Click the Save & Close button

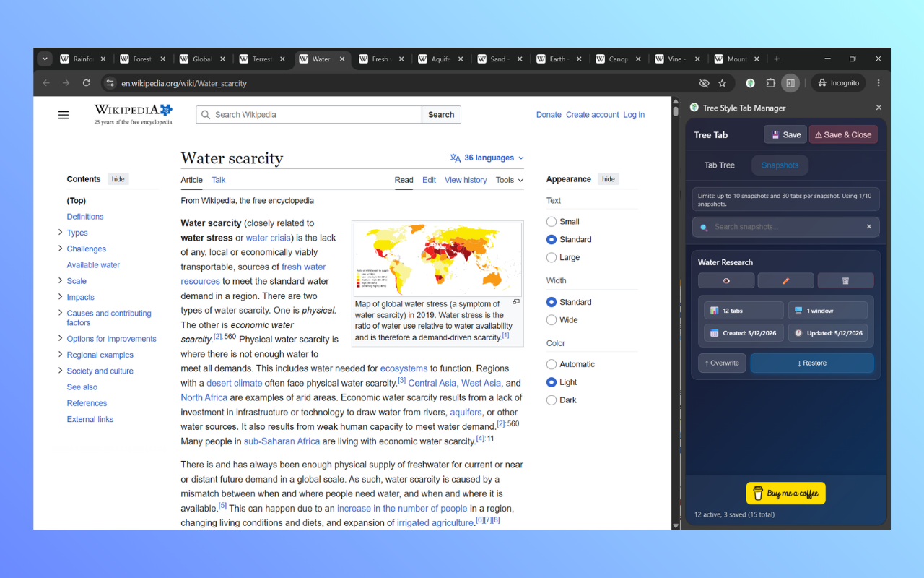[843, 134]
